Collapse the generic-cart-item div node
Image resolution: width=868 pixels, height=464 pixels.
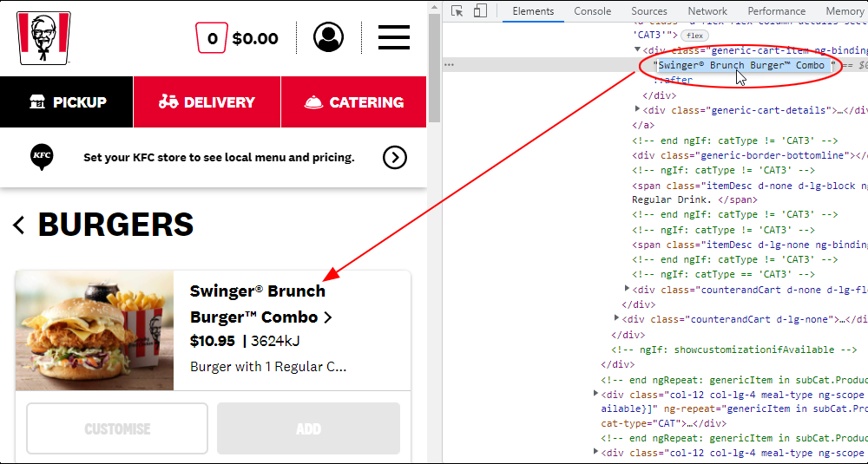click(x=637, y=49)
